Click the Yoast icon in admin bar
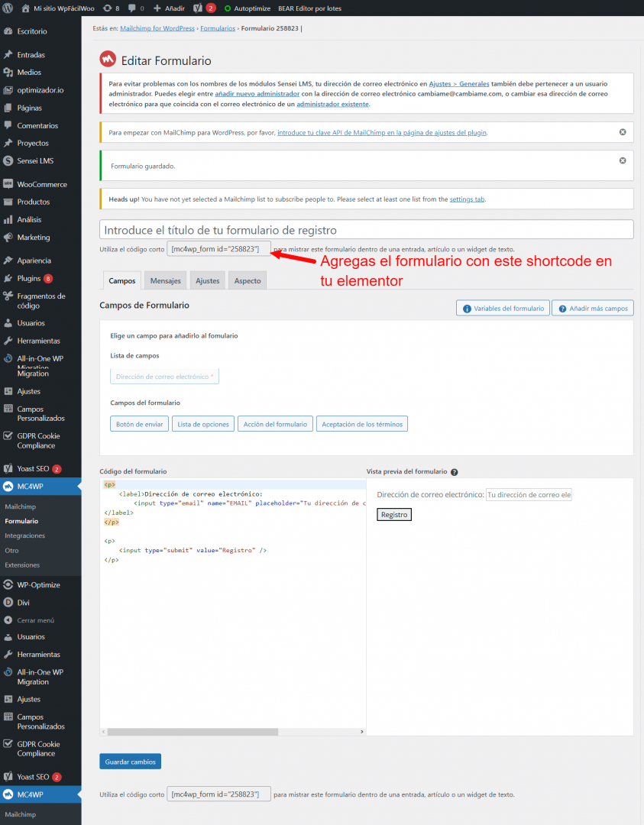 click(x=198, y=8)
